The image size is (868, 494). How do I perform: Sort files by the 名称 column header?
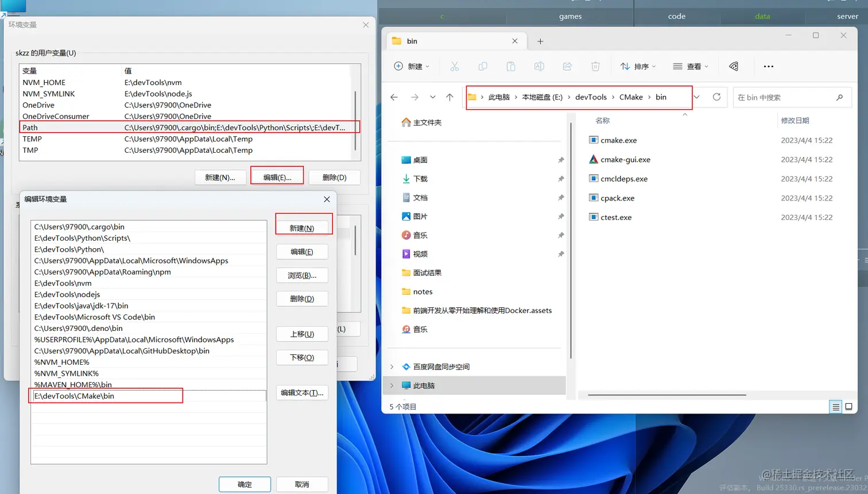[x=602, y=121]
